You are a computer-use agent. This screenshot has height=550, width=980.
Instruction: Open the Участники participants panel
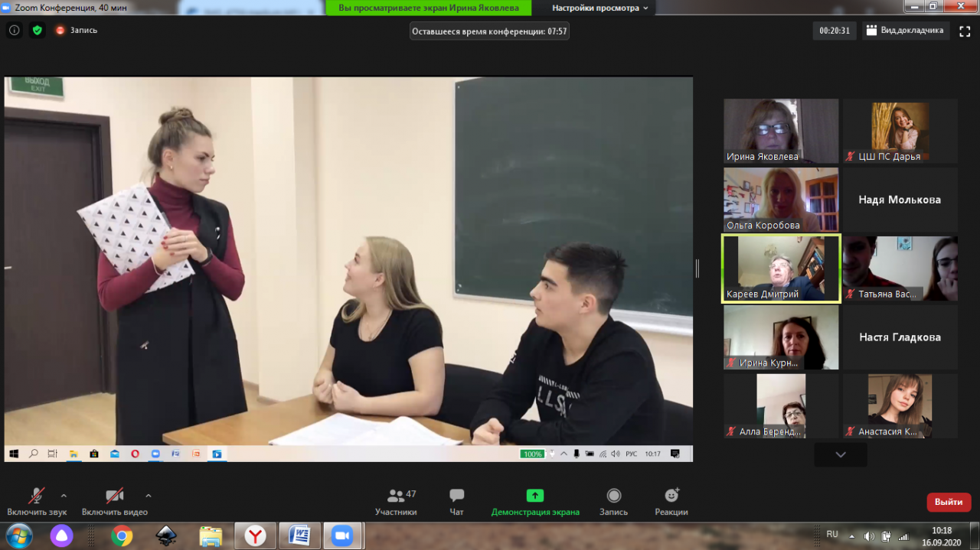tap(396, 502)
